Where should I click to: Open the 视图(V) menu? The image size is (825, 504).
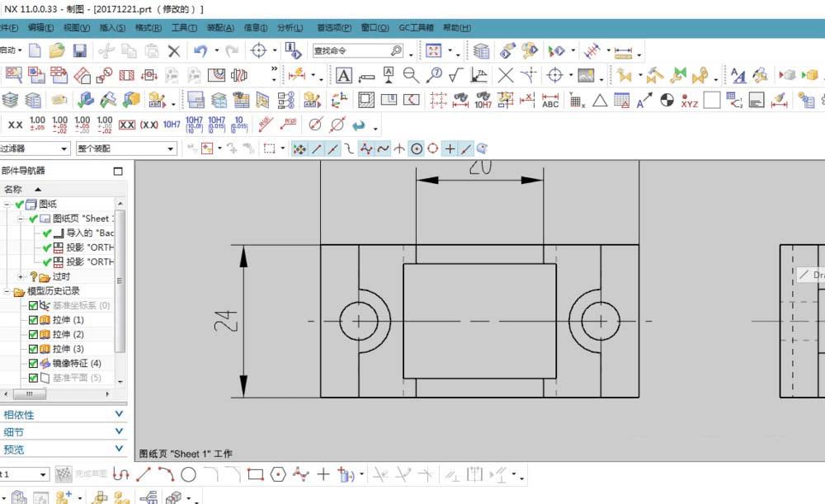(76, 27)
